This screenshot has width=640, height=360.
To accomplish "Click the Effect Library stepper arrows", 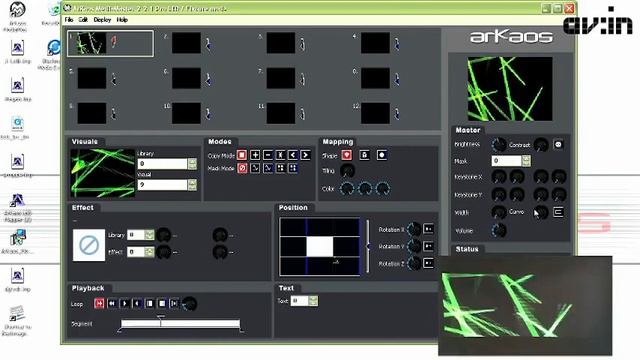I will (x=149, y=235).
